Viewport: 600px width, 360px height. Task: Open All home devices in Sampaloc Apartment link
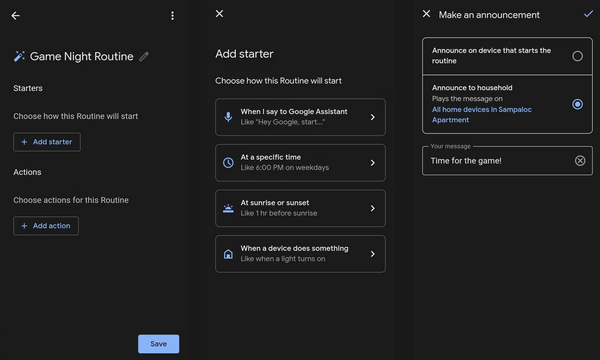pos(482,114)
